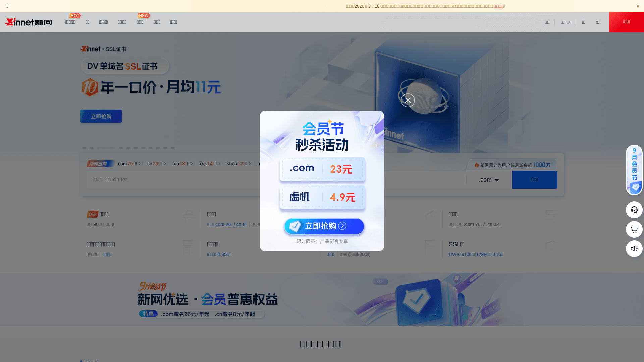Open the shopping cart floating icon
Image resolution: width=644 pixels, height=362 pixels.
point(634,229)
